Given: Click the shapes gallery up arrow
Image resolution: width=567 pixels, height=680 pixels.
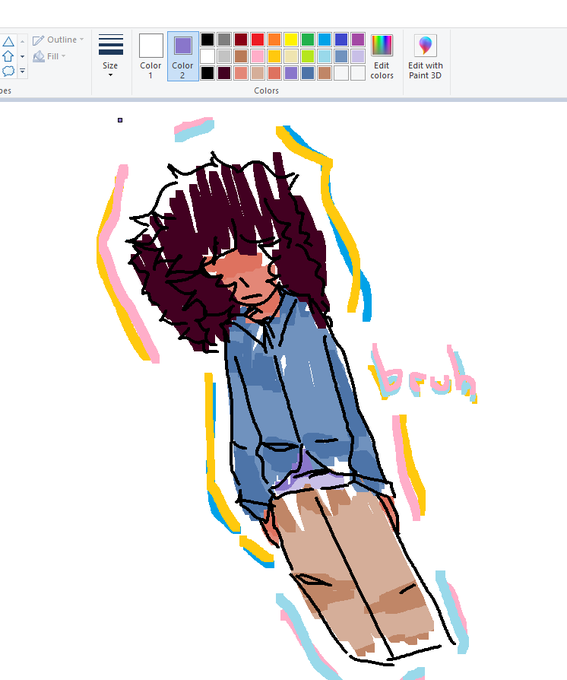Looking at the screenshot, I should tap(22, 42).
